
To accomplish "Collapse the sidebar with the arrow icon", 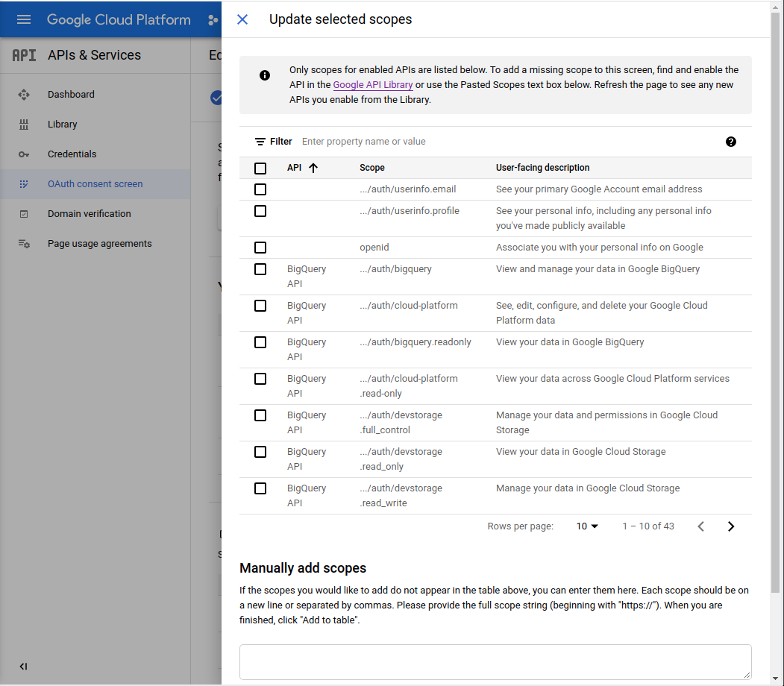I will tap(23, 666).
